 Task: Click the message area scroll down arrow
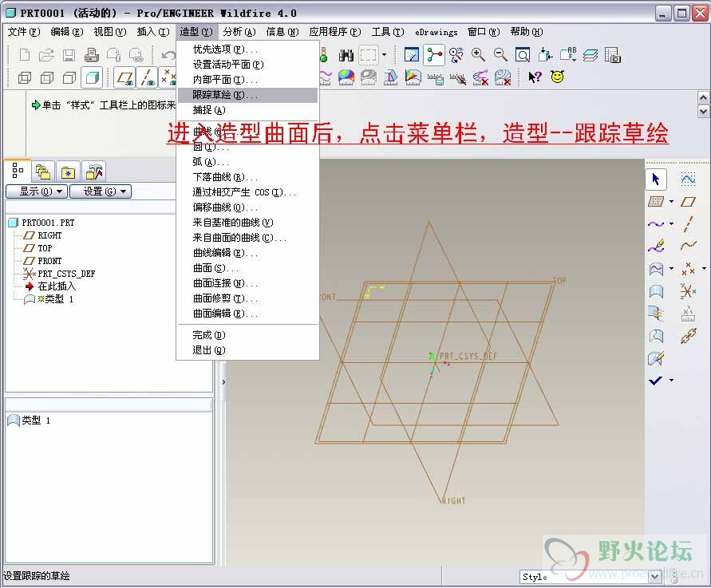[703, 111]
